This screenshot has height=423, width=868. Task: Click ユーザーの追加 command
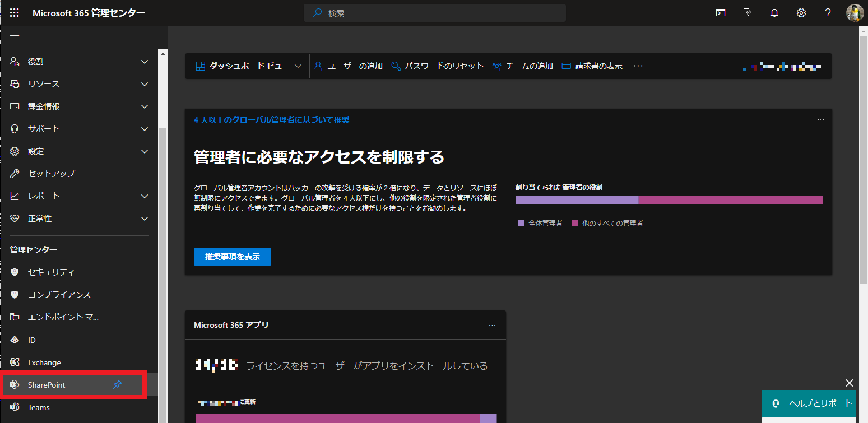349,66
